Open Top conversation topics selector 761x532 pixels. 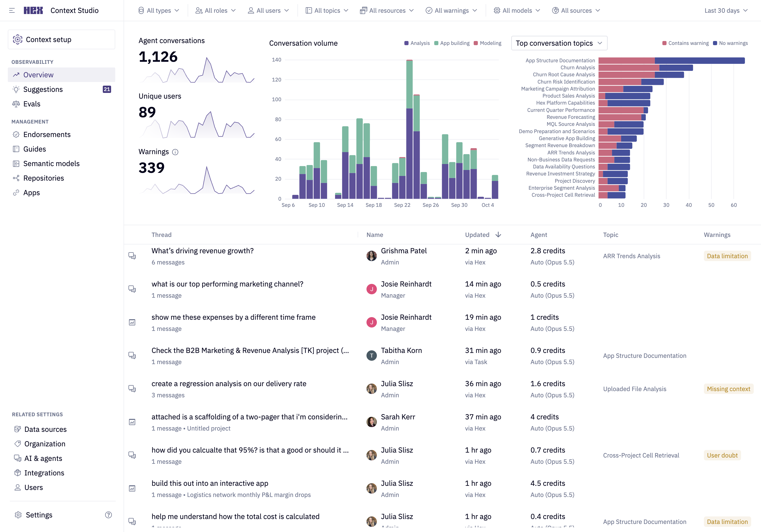click(559, 43)
